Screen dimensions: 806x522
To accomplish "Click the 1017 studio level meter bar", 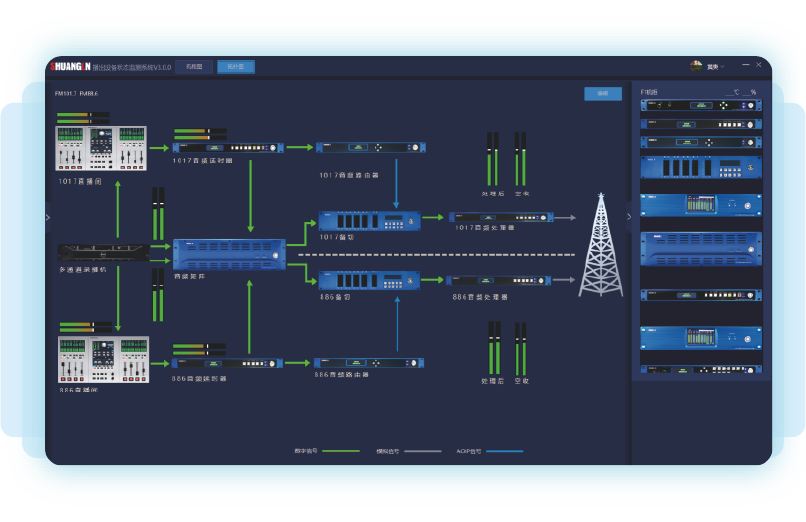I will point(84,118).
